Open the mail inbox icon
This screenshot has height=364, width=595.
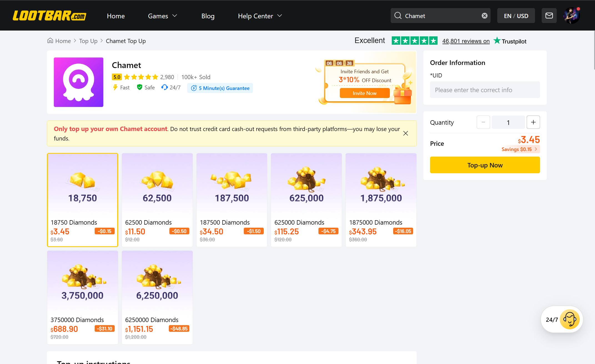549,16
